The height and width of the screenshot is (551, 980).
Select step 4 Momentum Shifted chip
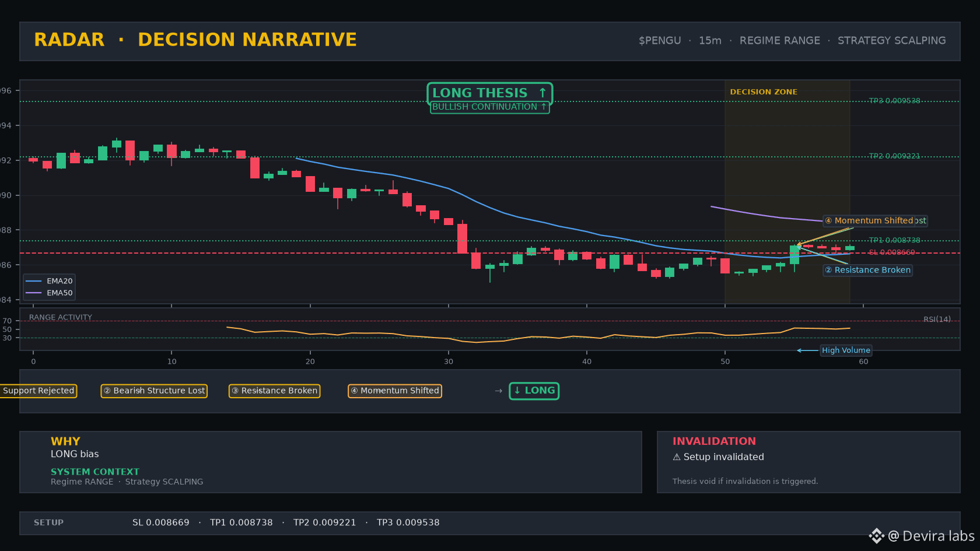point(395,391)
